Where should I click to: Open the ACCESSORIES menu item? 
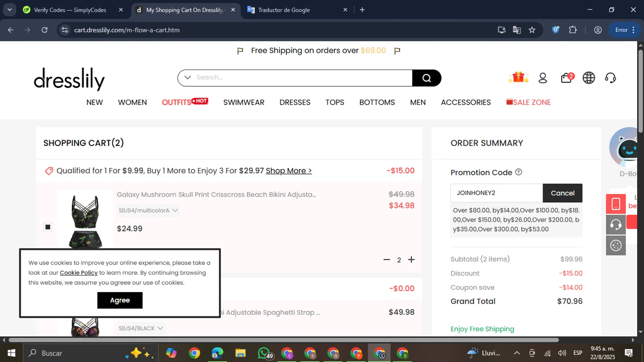tap(466, 102)
